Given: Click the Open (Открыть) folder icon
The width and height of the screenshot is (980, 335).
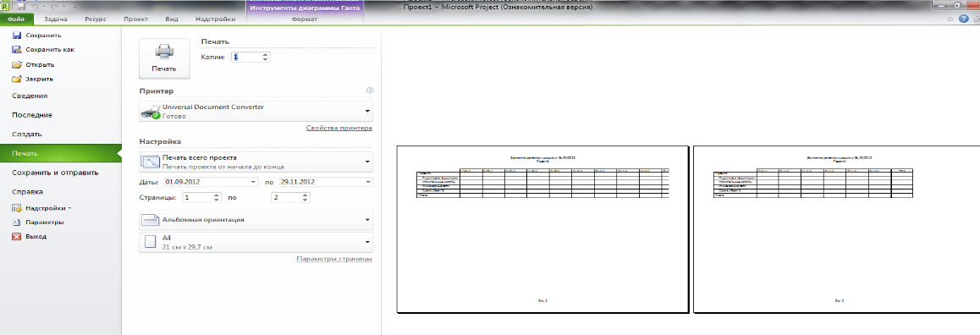Looking at the screenshot, I should pyautogui.click(x=17, y=64).
